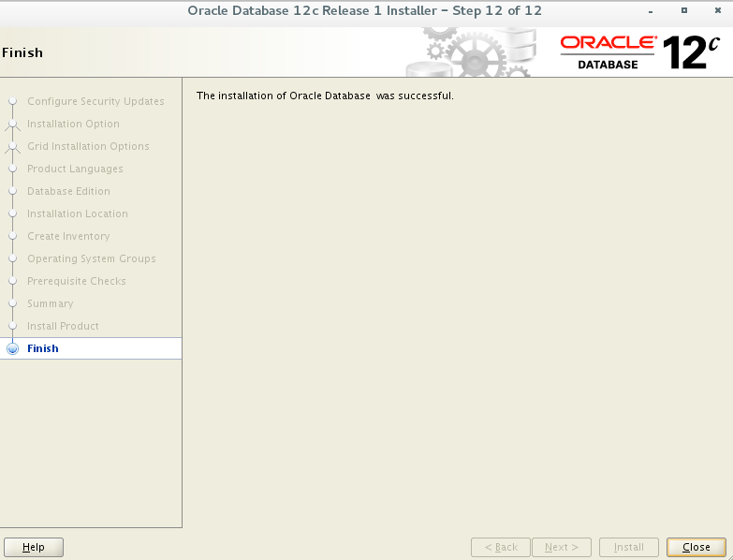Select Prerequisite Checks step
Image resolution: width=733 pixels, height=560 pixels.
point(77,281)
